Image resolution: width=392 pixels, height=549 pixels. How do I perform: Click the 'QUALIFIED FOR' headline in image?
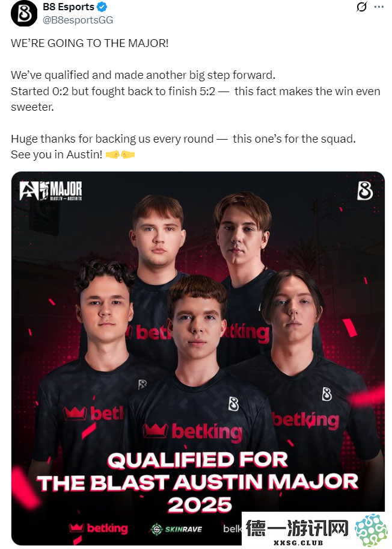pyautogui.click(x=198, y=460)
